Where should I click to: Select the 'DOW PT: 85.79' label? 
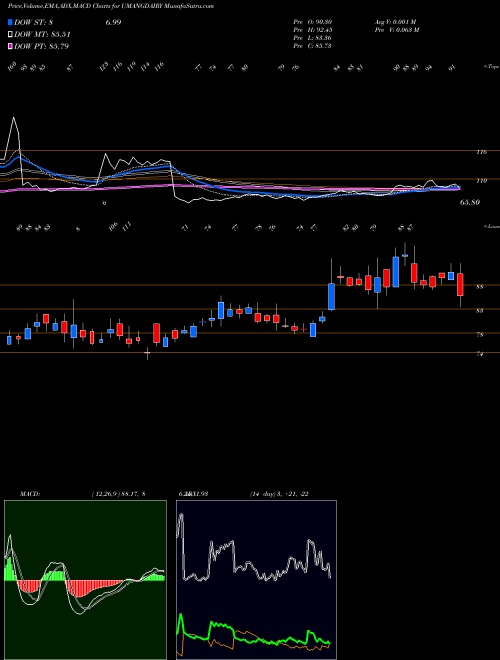point(41,46)
